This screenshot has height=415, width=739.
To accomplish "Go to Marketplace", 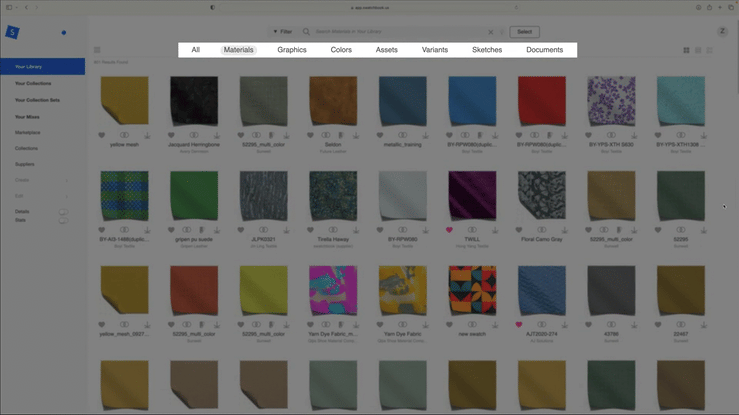I will 27,133.
